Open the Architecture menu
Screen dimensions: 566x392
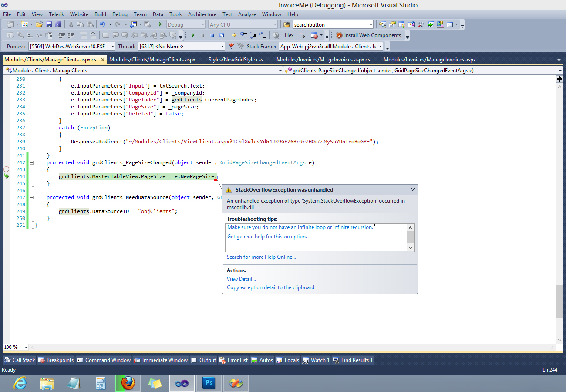202,14
